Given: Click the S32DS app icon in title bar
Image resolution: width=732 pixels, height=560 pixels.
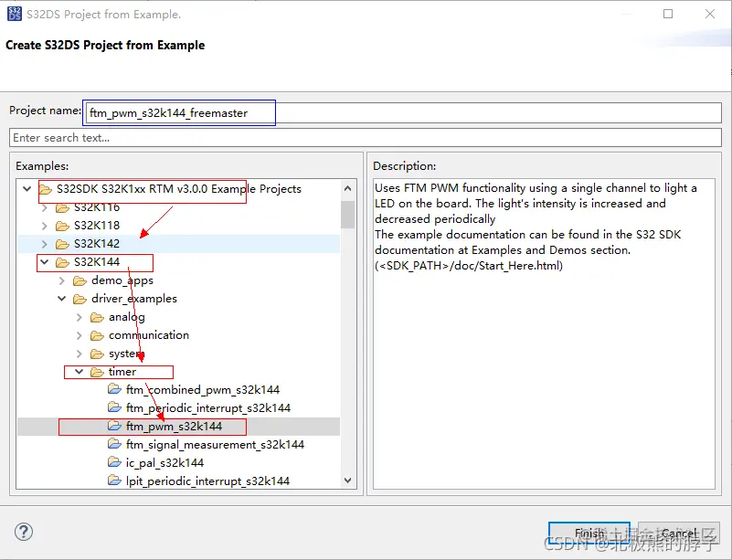Looking at the screenshot, I should click(15, 14).
